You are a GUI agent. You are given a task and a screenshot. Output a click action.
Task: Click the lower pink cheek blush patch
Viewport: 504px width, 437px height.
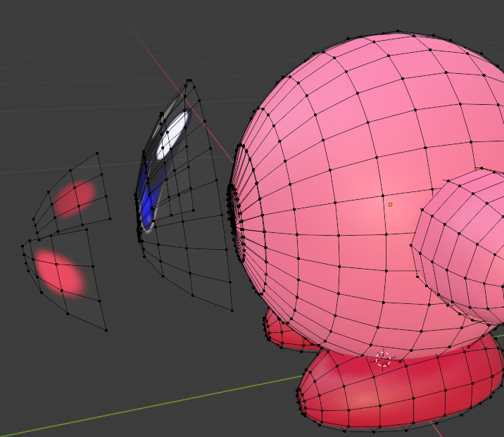coord(59,273)
